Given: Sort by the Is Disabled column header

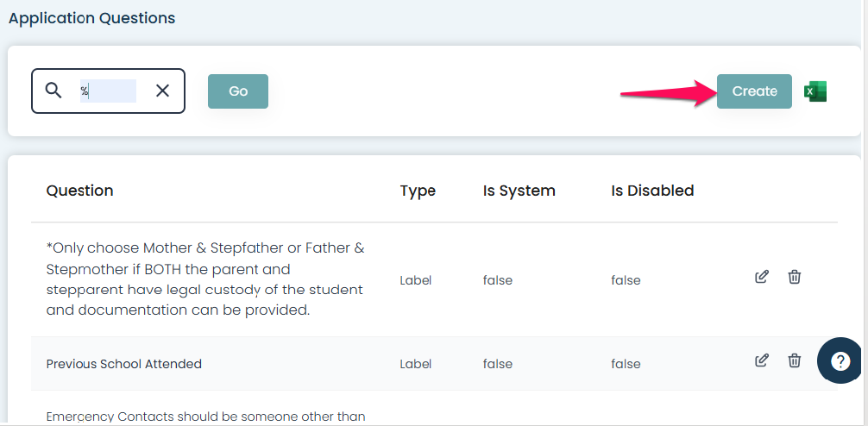Looking at the screenshot, I should pyautogui.click(x=652, y=191).
